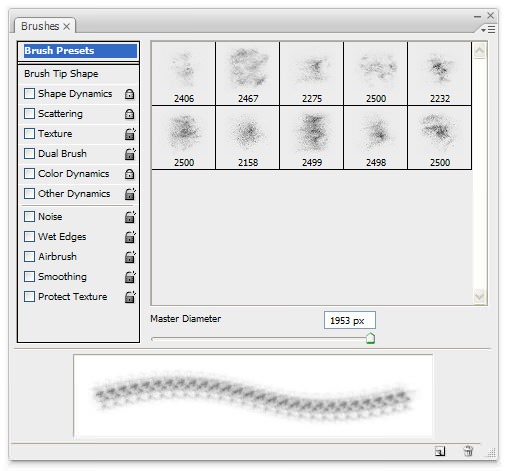Minimize the Brushes panel

point(478,16)
